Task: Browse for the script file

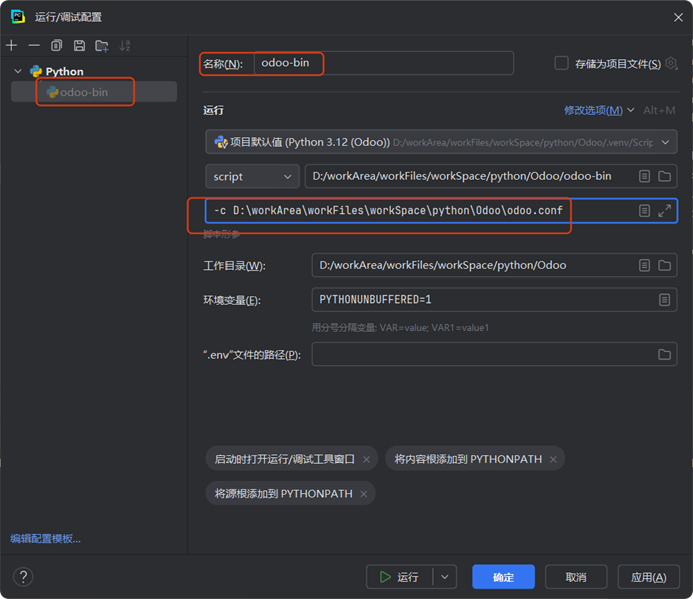Action: point(664,176)
